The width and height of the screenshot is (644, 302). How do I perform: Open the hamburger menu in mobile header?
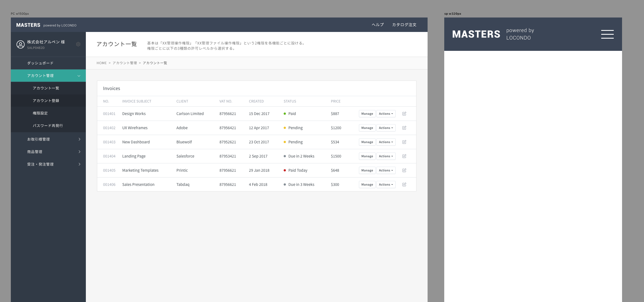[607, 34]
